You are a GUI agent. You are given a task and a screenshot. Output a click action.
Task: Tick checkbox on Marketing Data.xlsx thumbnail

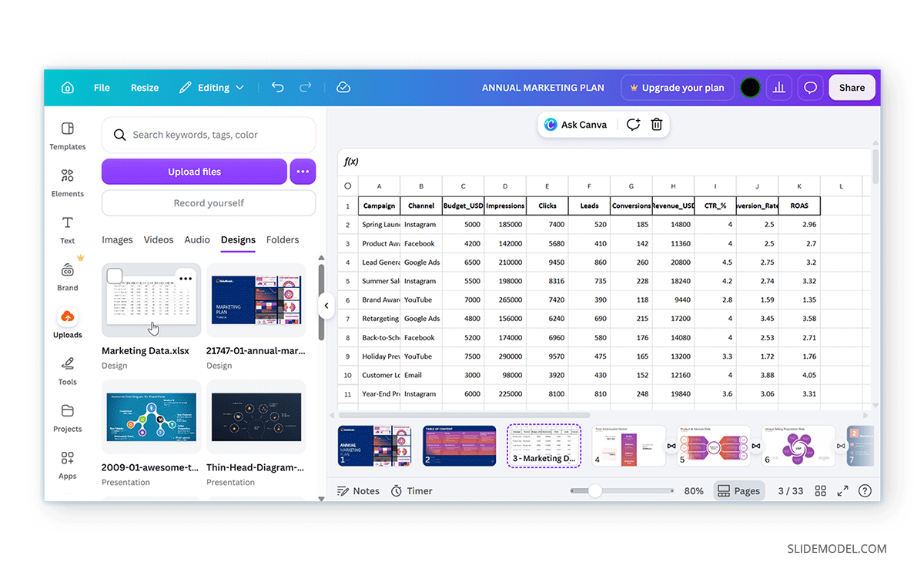coord(115,276)
